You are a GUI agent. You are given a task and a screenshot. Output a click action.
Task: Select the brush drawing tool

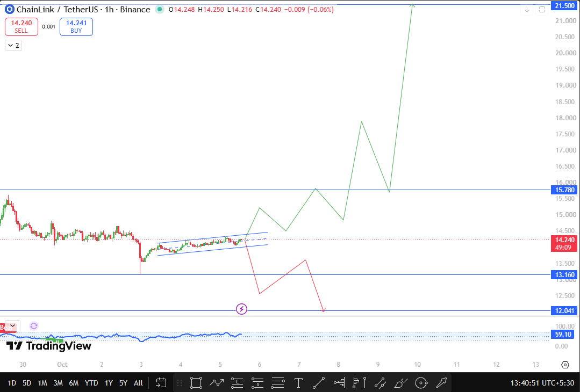point(400,383)
